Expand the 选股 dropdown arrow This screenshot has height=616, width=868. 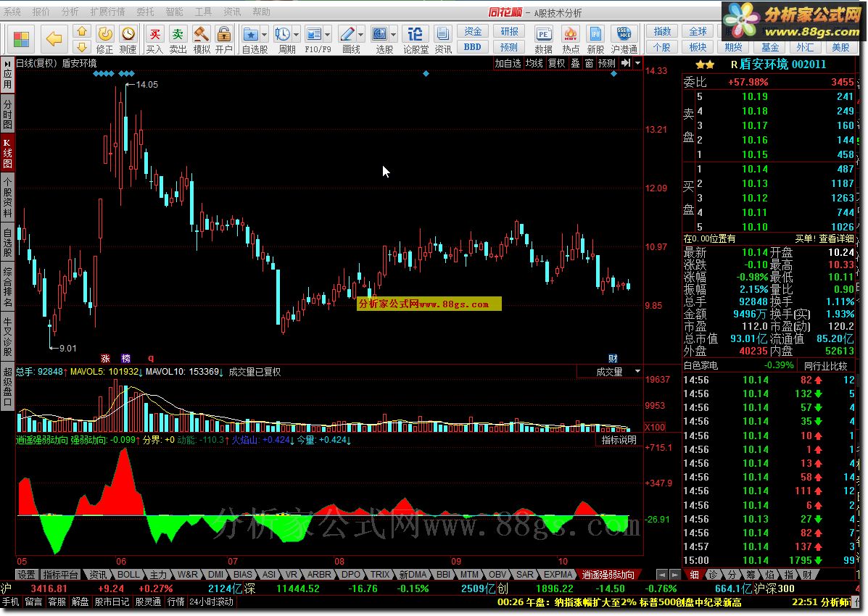coord(393,35)
